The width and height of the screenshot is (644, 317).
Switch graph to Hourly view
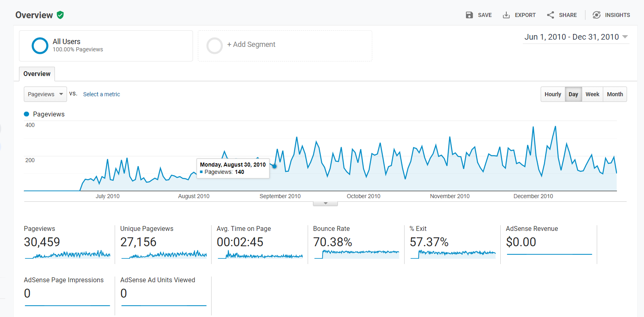pos(553,94)
